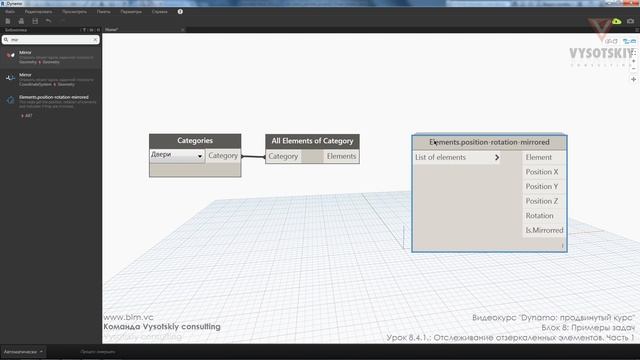Close the Home workspace tab

pyautogui.click(x=182, y=30)
